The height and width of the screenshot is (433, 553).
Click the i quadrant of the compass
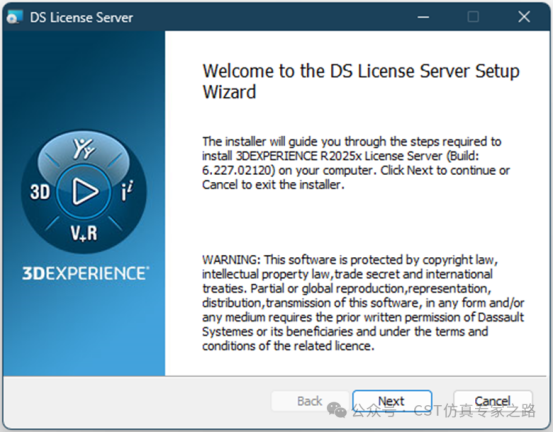click(127, 190)
